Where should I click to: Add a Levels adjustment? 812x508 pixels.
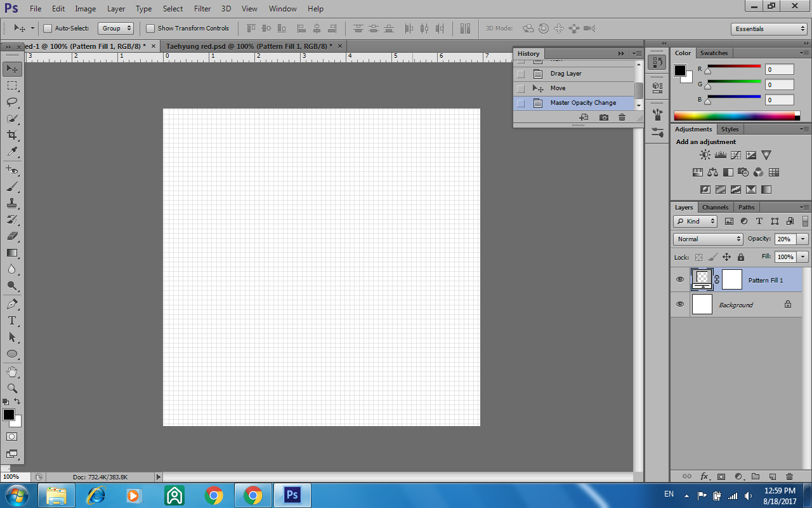[721, 155]
